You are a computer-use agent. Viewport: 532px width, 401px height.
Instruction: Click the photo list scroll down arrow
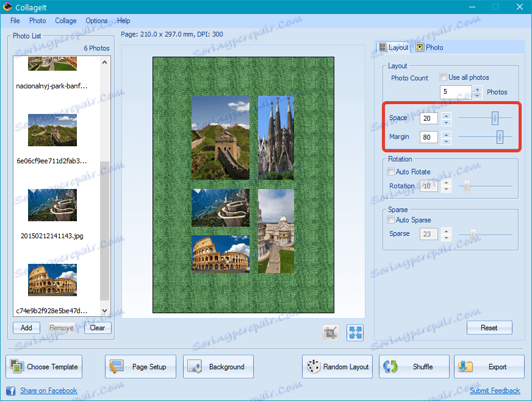[x=104, y=310]
